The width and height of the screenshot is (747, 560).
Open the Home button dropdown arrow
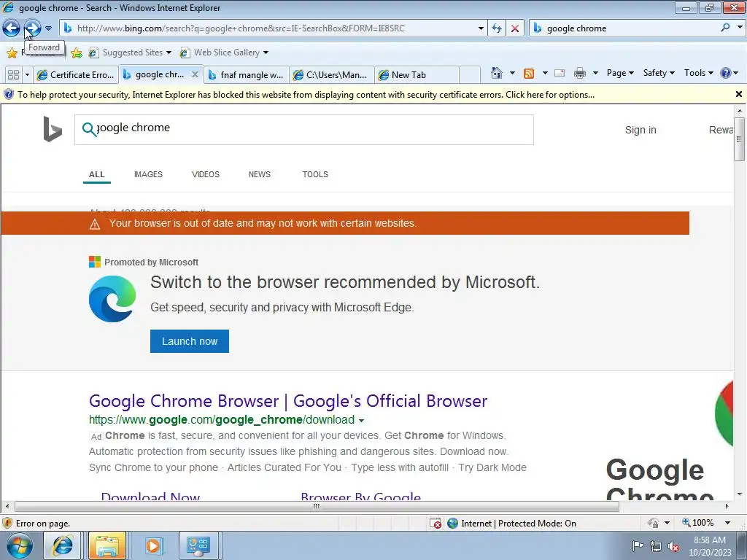pyautogui.click(x=512, y=73)
